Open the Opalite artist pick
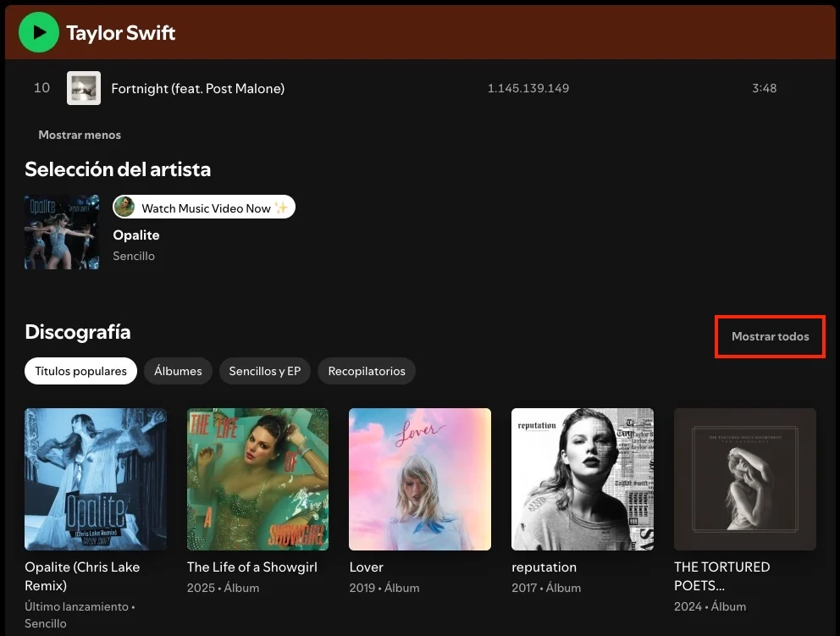The image size is (840, 636). click(61, 232)
